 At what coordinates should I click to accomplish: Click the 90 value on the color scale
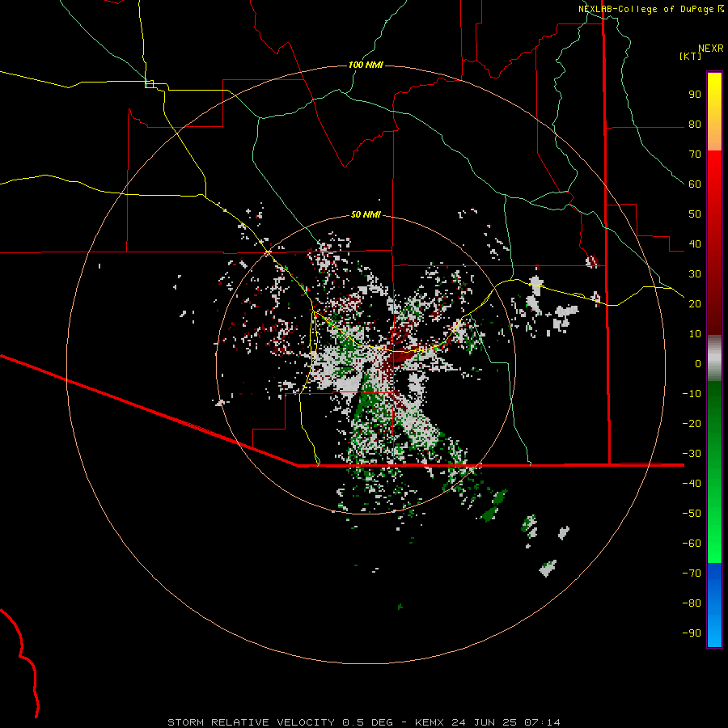point(695,95)
